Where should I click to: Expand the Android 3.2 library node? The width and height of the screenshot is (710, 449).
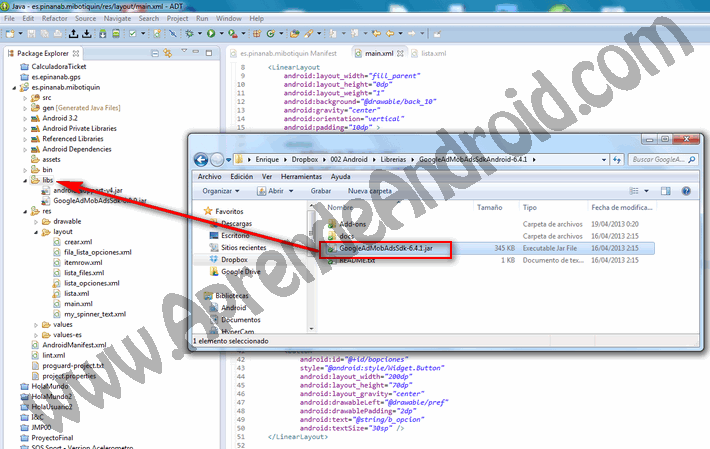tap(25, 119)
